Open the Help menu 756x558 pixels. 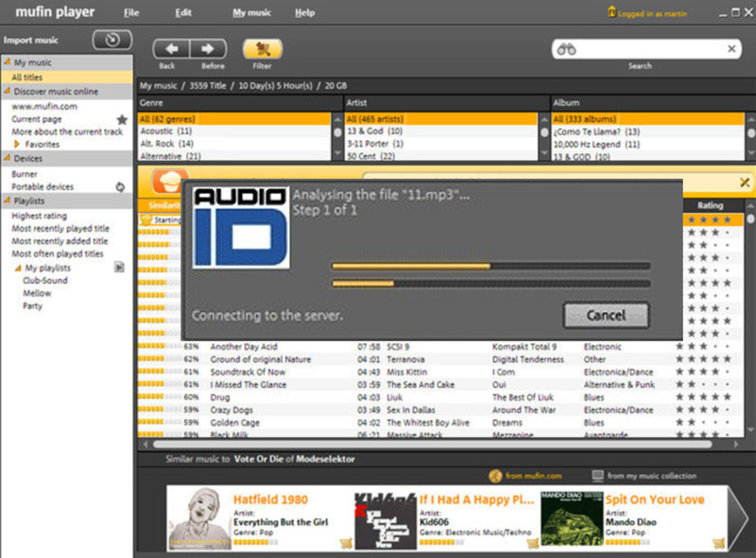coord(304,12)
